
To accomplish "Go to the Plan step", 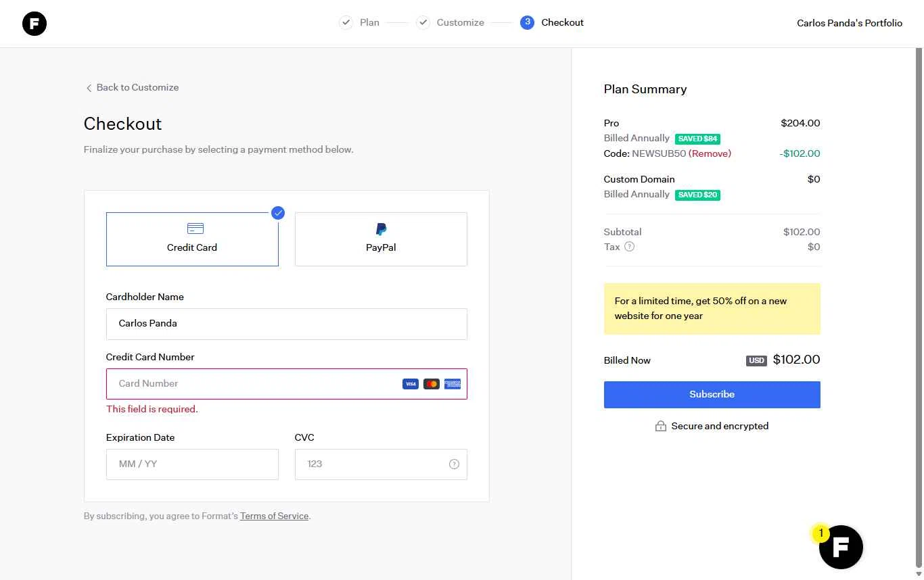I will click(x=369, y=22).
